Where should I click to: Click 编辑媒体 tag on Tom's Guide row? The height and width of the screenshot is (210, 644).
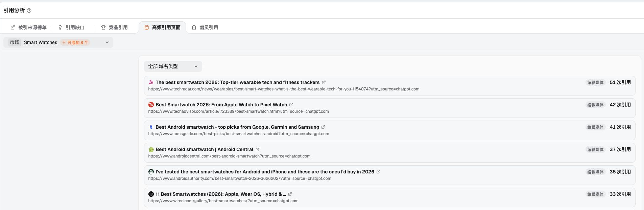pos(595,127)
